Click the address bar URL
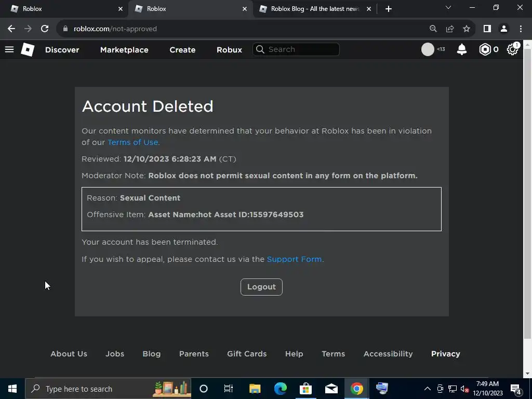This screenshot has height=399, width=532. [x=115, y=29]
